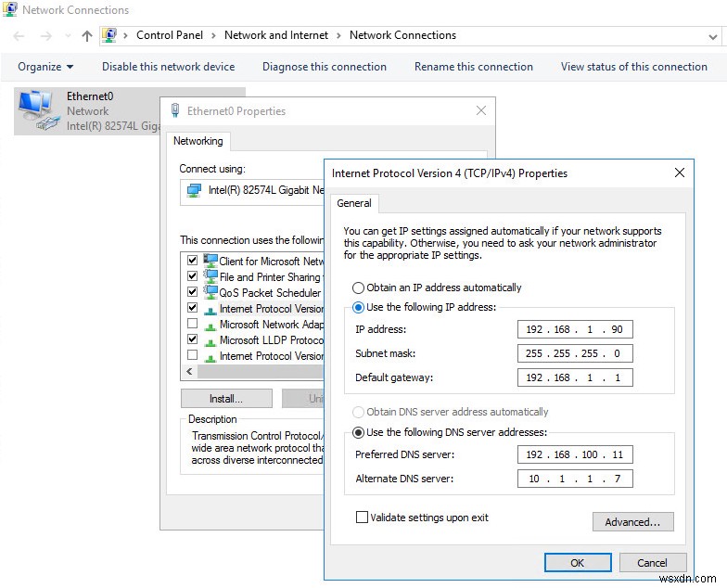The width and height of the screenshot is (727, 588).
Task: Click the IP address field
Action: click(575, 329)
